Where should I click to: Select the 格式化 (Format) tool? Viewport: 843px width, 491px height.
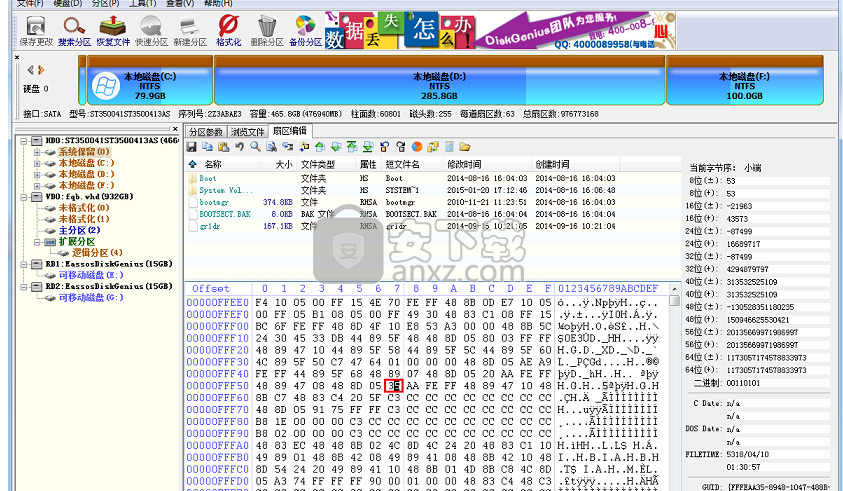[228, 31]
